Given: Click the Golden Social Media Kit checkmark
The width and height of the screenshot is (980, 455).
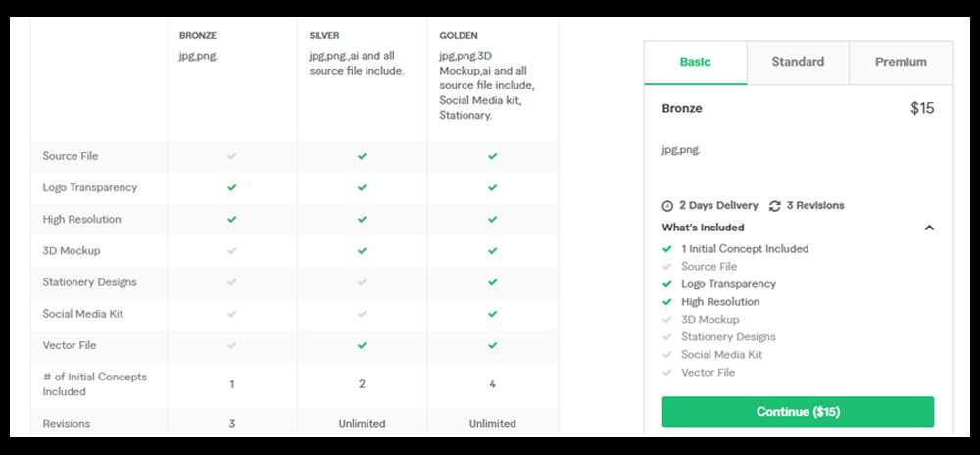Looking at the screenshot, I should tap(493, 314).
